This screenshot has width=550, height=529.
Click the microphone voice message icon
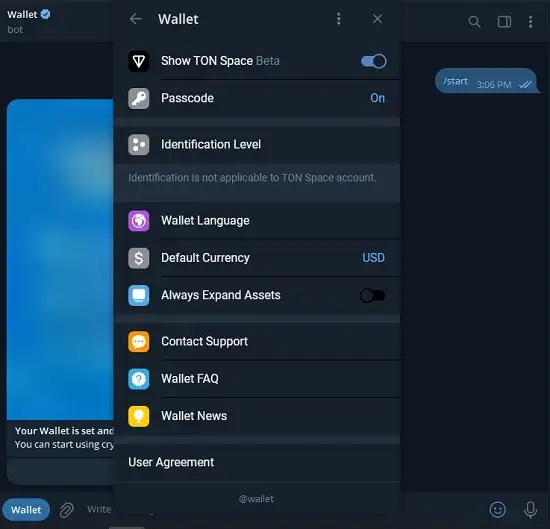[x=530, y=510]
